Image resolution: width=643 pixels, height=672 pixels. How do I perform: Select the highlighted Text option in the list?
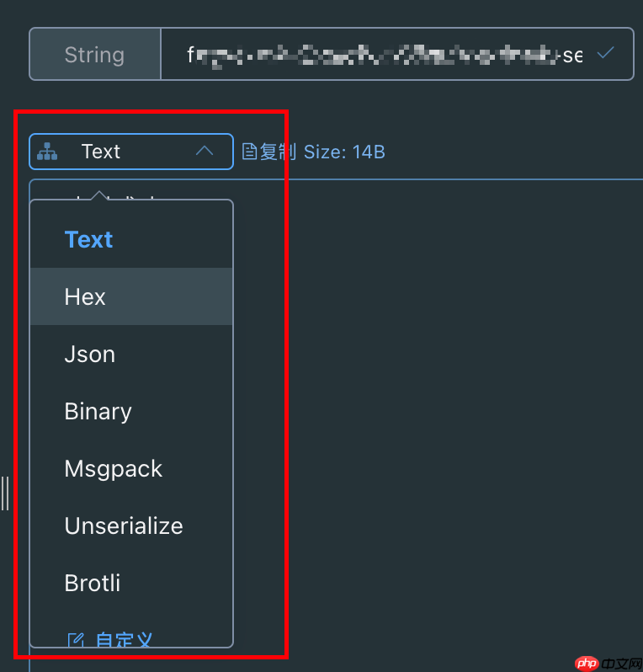(88, 239)
